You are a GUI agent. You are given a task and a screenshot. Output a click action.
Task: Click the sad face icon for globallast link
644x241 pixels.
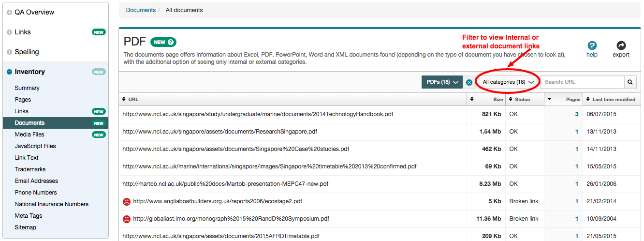click(126, 219)
